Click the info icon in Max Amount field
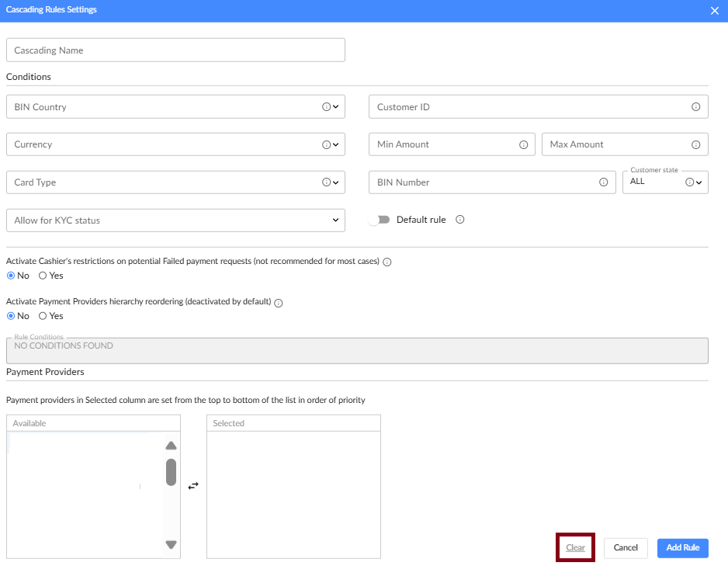The image size is (728, 566). (x=695, y=144)
